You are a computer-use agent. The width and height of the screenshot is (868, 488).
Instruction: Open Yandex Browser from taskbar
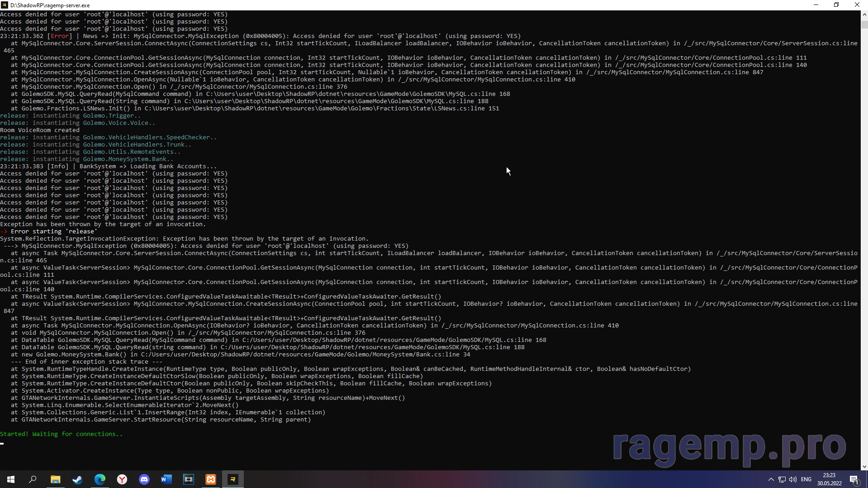(x=122, y=479)
